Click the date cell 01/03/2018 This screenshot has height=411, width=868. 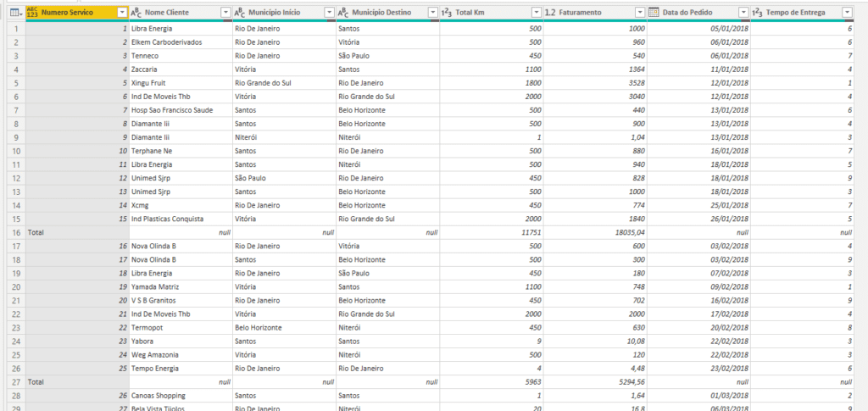click(698, 396)
